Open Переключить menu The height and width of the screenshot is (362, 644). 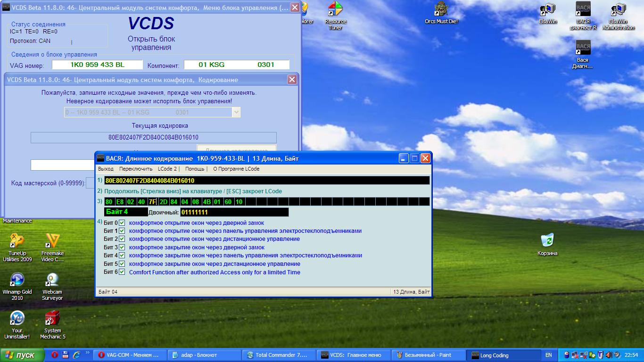point(136,169)
